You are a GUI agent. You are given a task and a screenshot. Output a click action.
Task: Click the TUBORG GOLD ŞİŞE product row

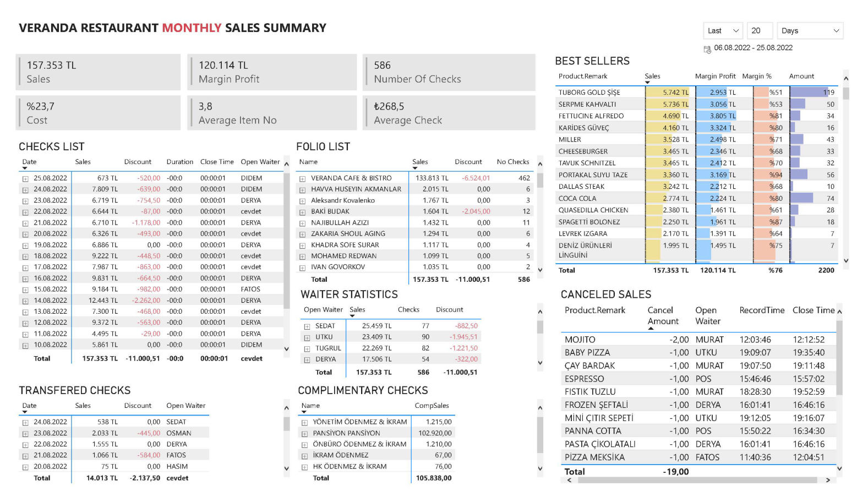[696, 92]
